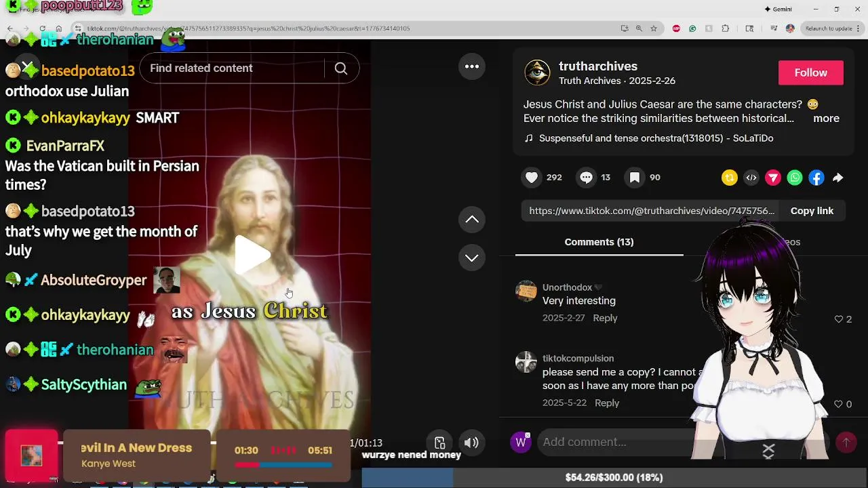Viewport: 868px width, 488px height.
Task: Go to browser home with house icon
Action: 59,28
